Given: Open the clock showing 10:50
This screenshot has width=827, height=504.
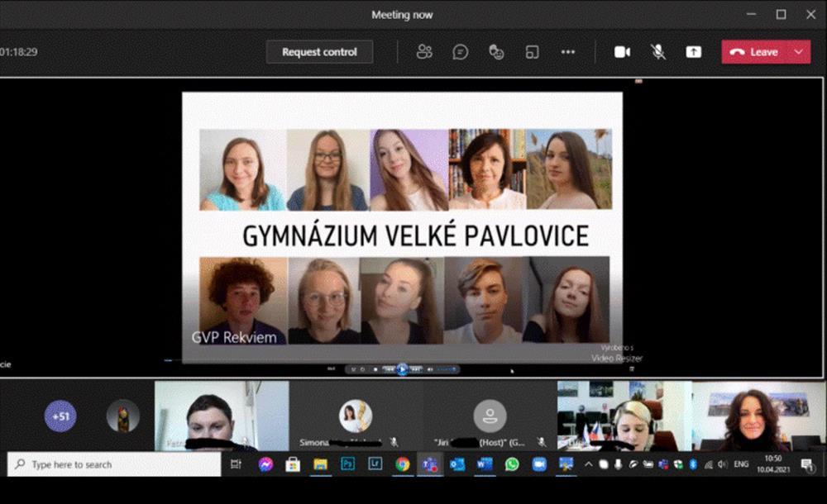Looking at the screenshot, I should [773, 464].
